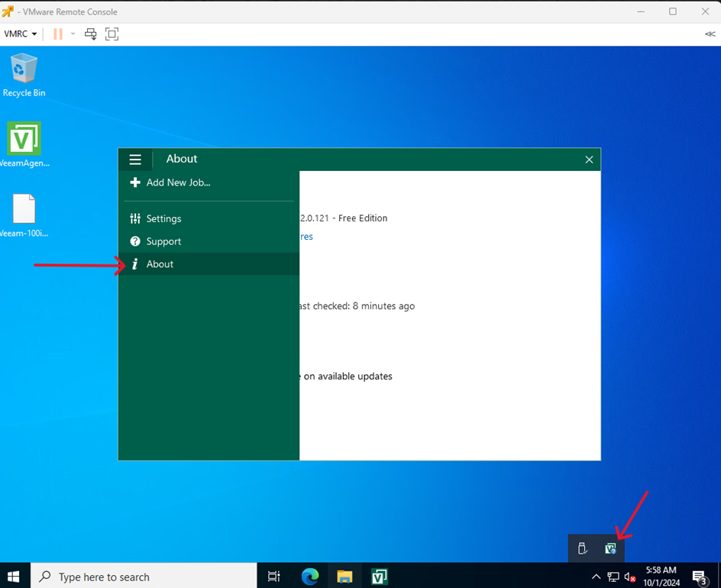Collapse the hidden tray icons chevron
This screenshot has height=588, width=721.
point(596,577)
